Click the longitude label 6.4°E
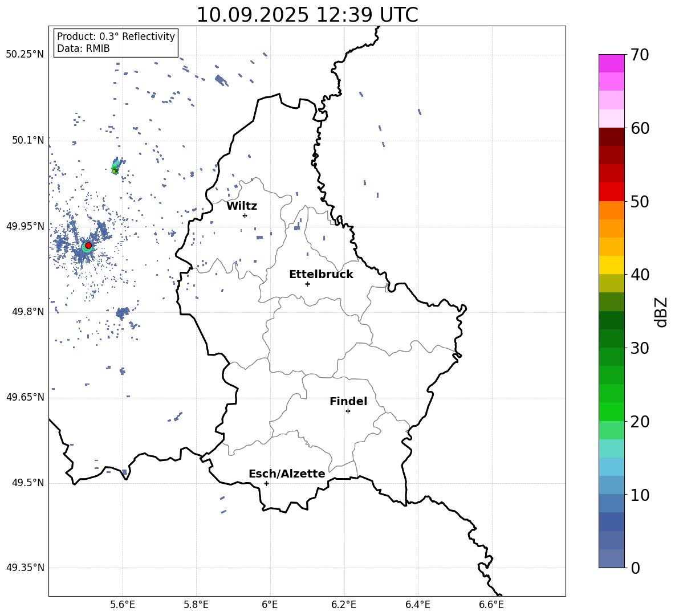This screenshot has height=616, width=675. coord(417,605)
